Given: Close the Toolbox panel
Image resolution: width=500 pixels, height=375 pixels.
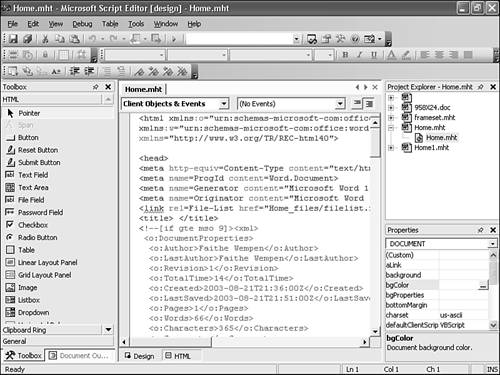Looking at the screenshot, I should click(x=108, y=87).
